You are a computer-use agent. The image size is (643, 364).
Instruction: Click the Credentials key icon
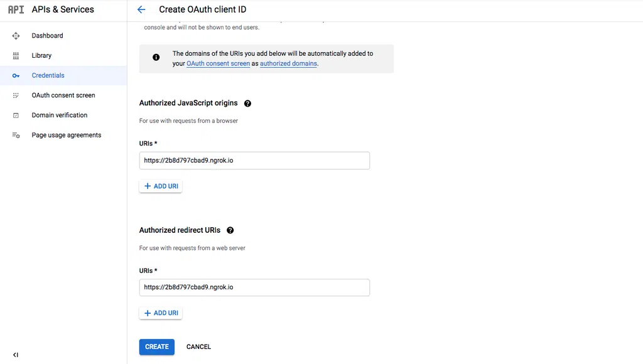16,75
